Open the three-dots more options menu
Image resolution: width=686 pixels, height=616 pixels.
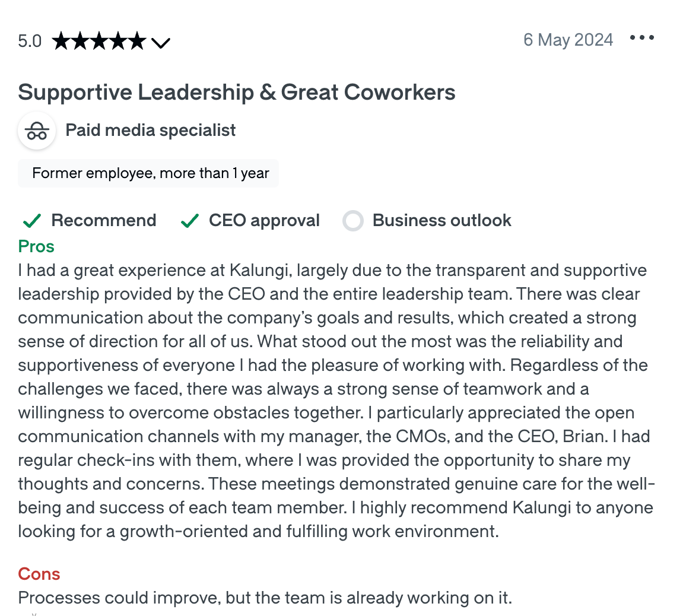[x=642, y=37]
